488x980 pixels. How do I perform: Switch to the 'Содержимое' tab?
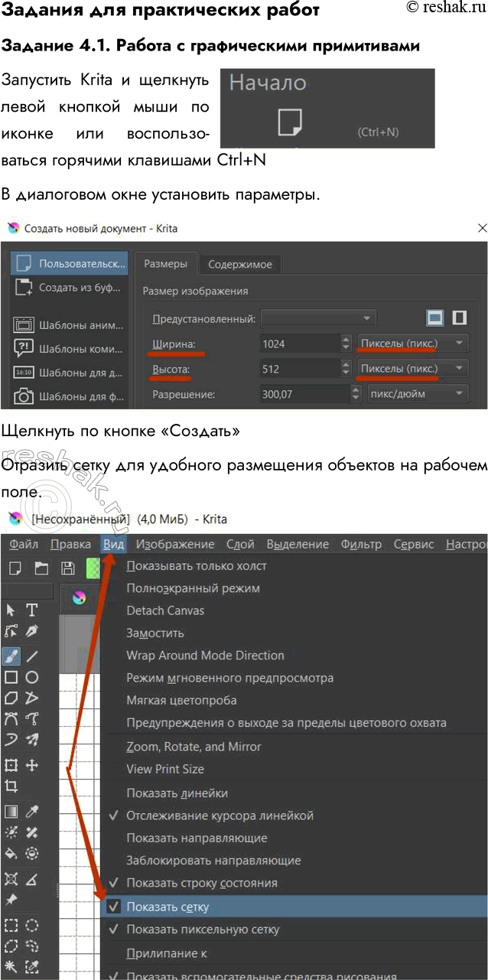[x=240, y=264]
